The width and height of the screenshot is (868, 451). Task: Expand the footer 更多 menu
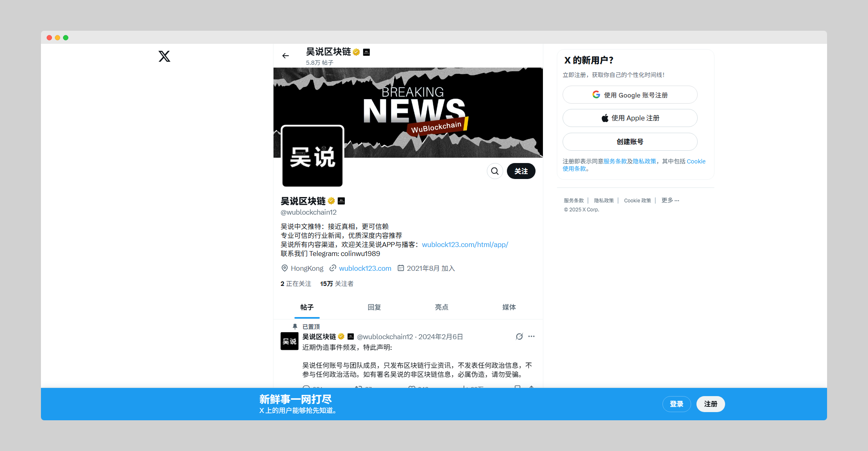point(670,200)
